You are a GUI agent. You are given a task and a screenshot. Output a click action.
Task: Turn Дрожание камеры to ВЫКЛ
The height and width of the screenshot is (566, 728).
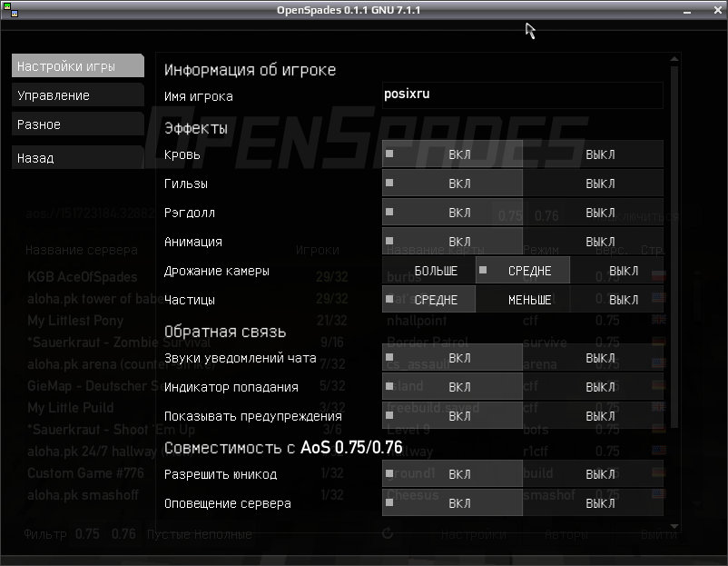tap(616, 271)
